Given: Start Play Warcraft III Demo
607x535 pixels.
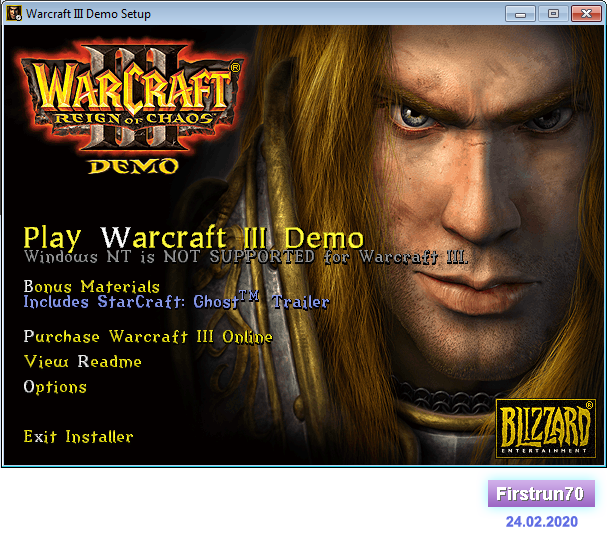Looking at the screenshot, I should coord(194,237).
